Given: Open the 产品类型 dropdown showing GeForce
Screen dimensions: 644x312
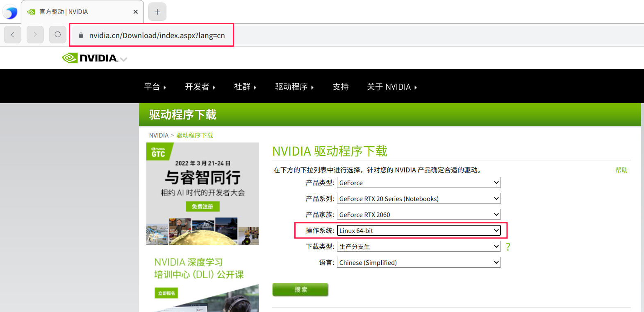Looking at the screenshot, I should point(419,183).
